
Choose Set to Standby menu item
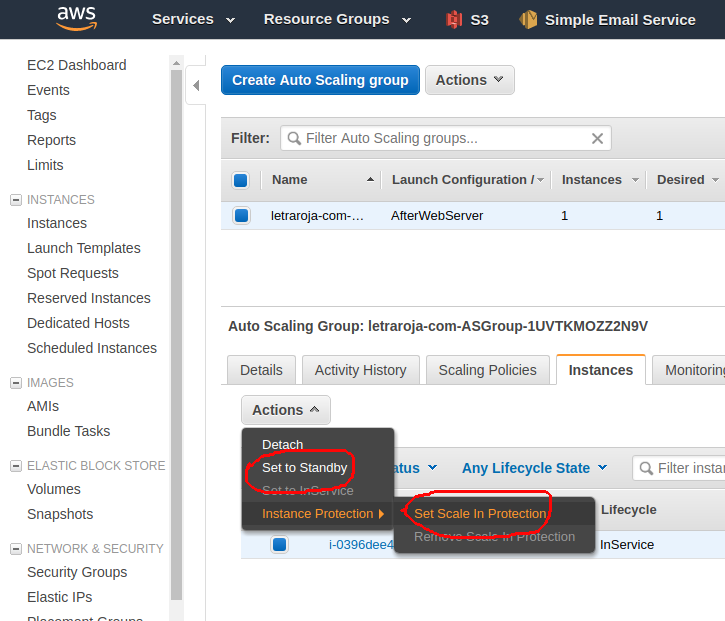pos(304,467)
